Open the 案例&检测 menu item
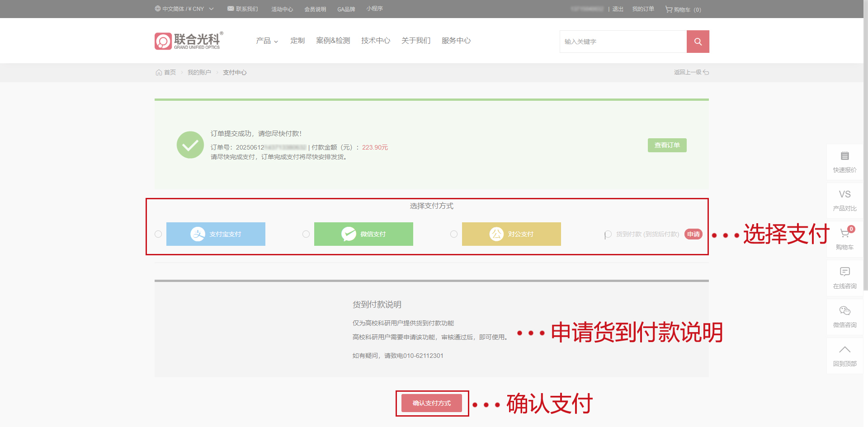 tap(333, 41)
